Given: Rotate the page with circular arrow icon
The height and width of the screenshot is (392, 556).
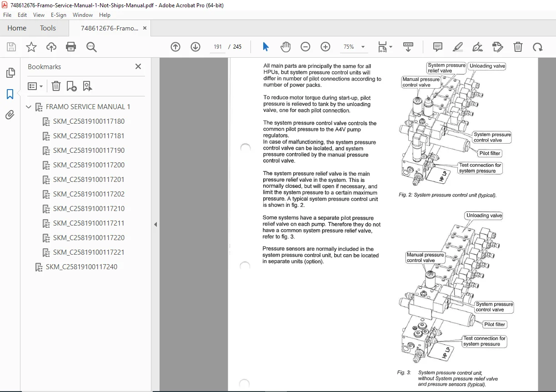Looking at the screenshot, I should 538,47.
